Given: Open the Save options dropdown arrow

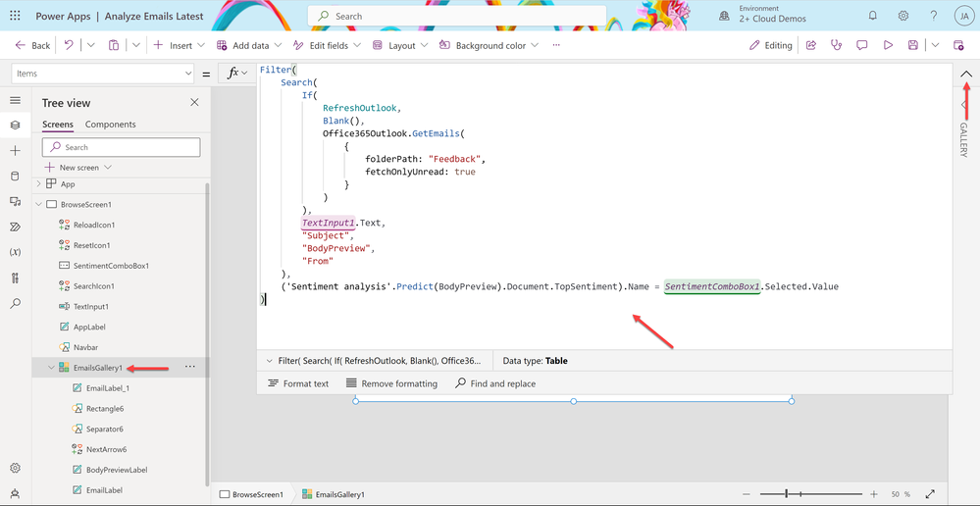Looking at the screenshot, I should [x=935, y=45].
